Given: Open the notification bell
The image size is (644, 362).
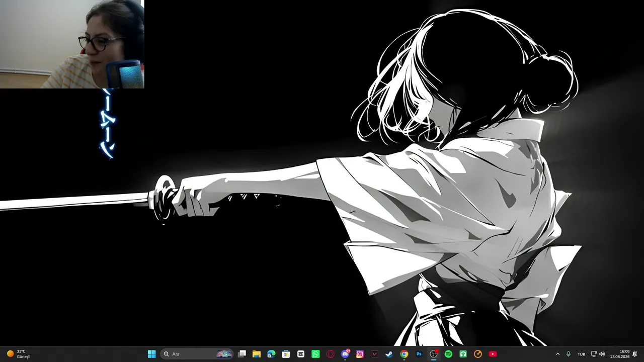Looking at the screenshot, I should (635, 354).
